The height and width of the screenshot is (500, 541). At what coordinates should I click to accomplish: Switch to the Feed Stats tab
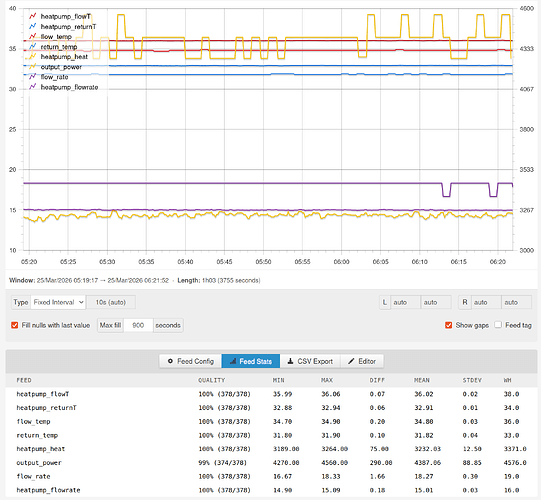point(251,361)
